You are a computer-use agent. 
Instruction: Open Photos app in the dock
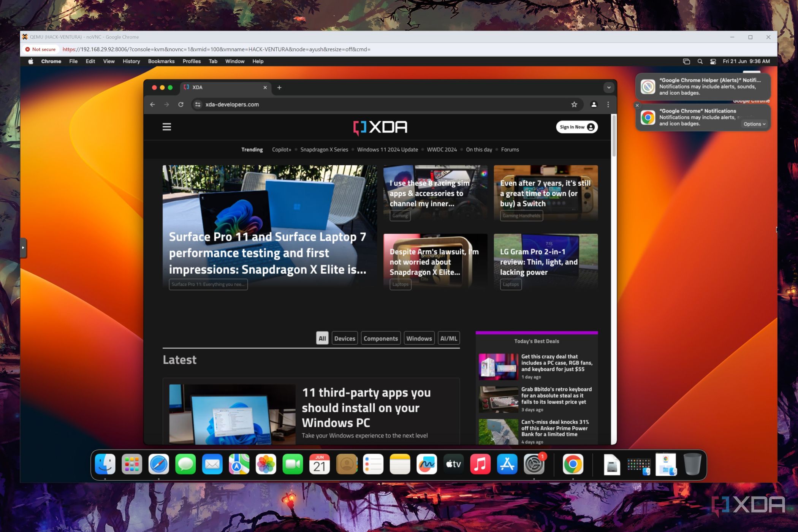266,464
